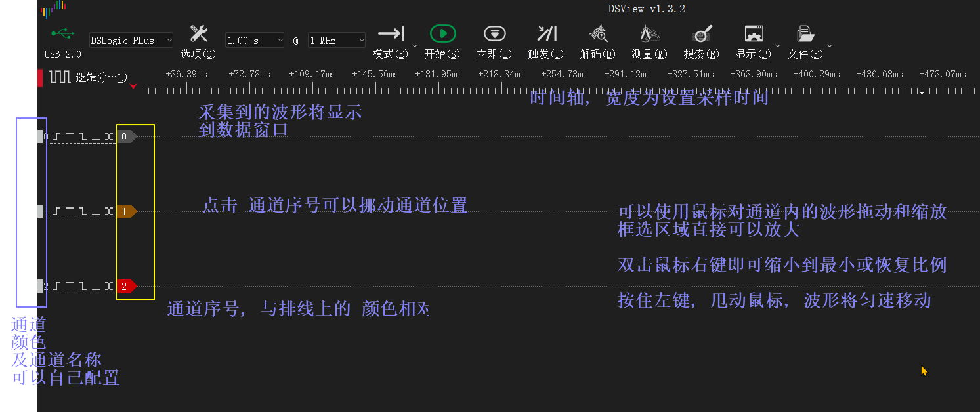Image resolution: width=980 pixels, height=412 pixels.
Task: Click the +145.56ms ruler label
Action: (x=375, y=74)
